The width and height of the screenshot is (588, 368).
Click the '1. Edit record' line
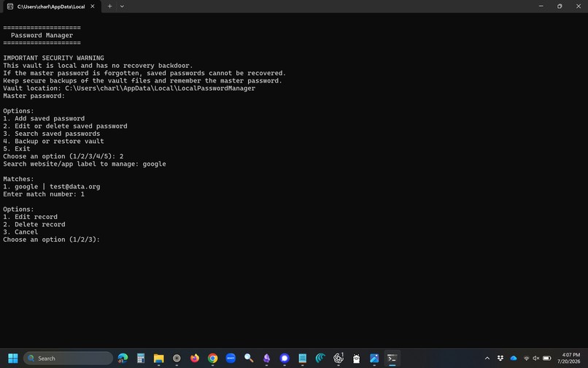pos(31,217)
